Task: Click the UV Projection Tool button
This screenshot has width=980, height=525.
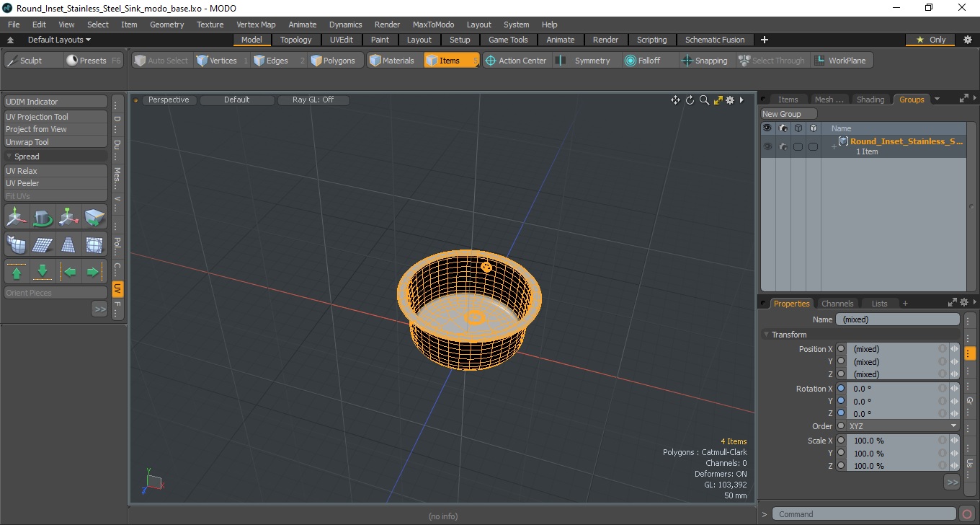Action: 55,117
